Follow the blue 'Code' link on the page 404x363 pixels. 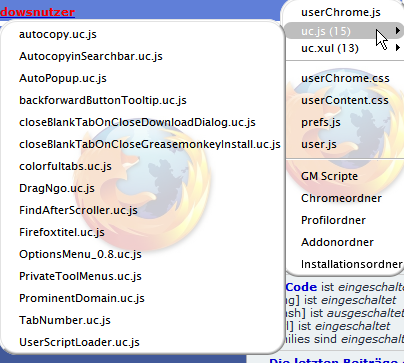(x=301, y=287)
